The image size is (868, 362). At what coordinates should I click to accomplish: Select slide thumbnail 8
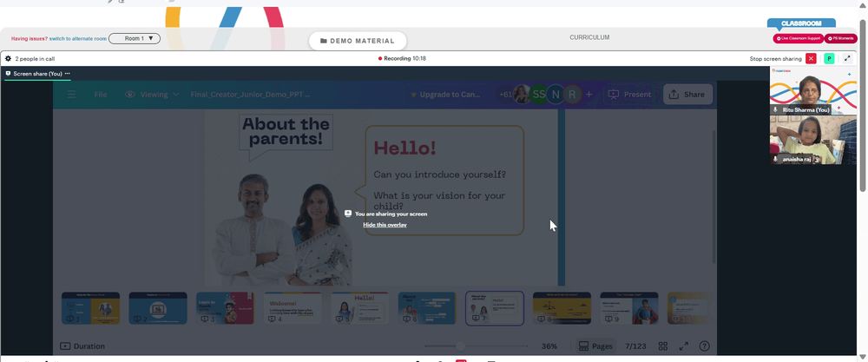click(x=562, y=308)
